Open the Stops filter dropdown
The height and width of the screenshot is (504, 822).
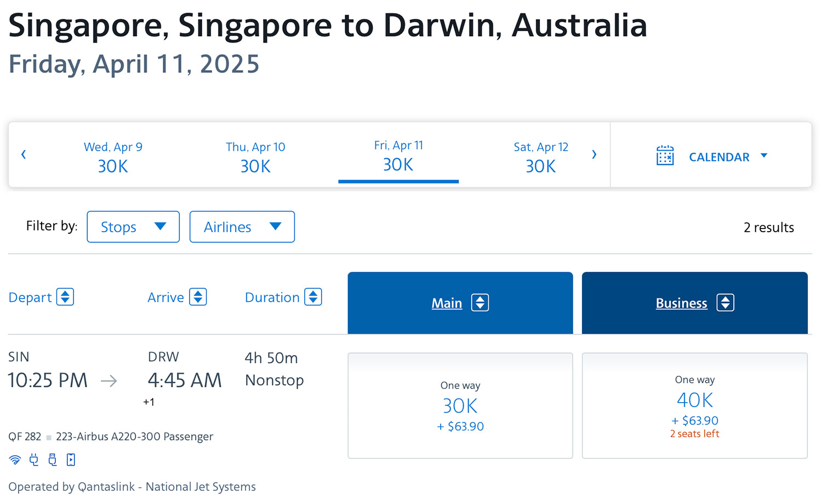click(133, 227)
